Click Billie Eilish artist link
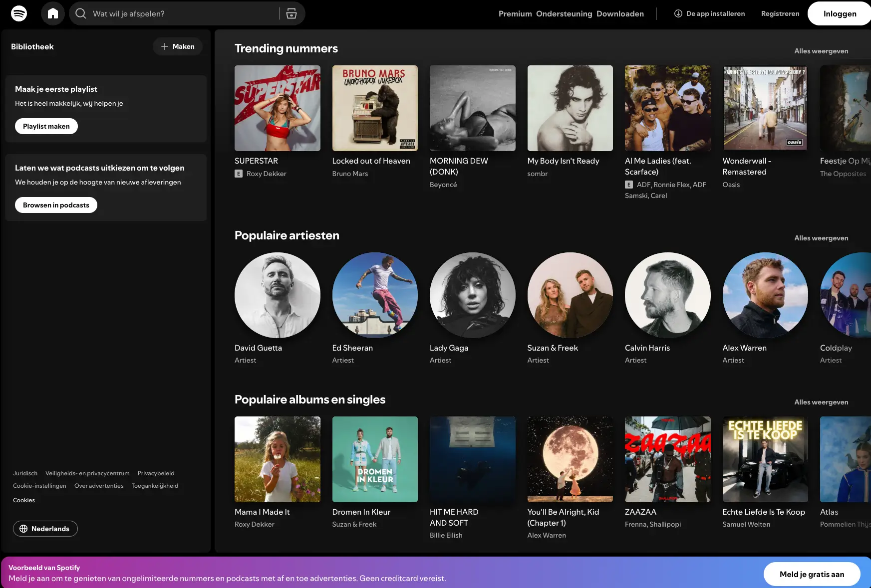The height and width of the screenshot is (588, 871). [446, 535]
